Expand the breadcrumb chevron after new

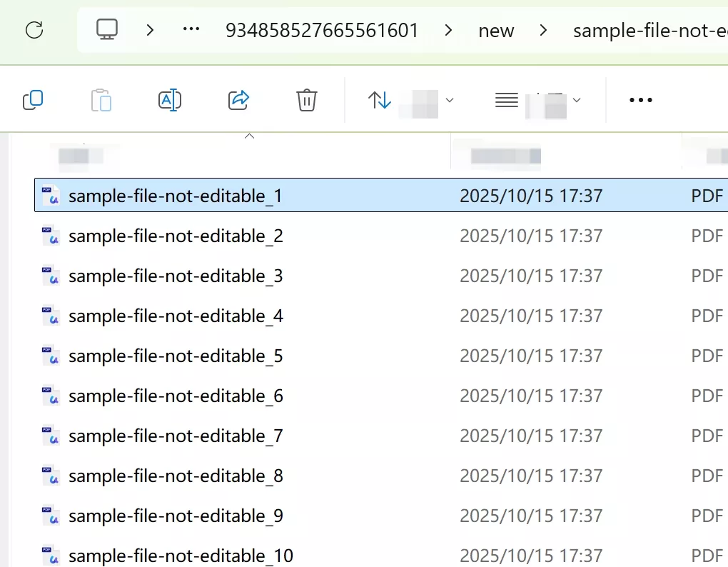[x=543, y=30]
